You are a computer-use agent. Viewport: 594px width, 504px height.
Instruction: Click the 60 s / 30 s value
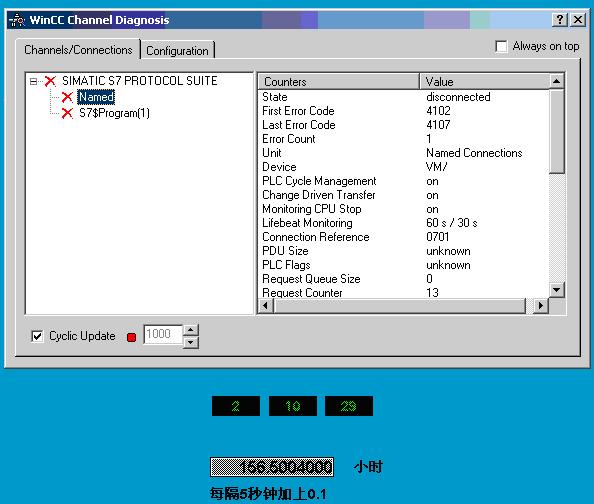(x=452, y=223)
